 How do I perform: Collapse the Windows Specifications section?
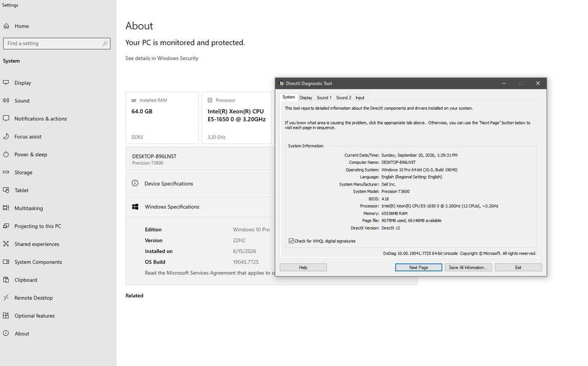pyautogui.click(x=201, y=206)
